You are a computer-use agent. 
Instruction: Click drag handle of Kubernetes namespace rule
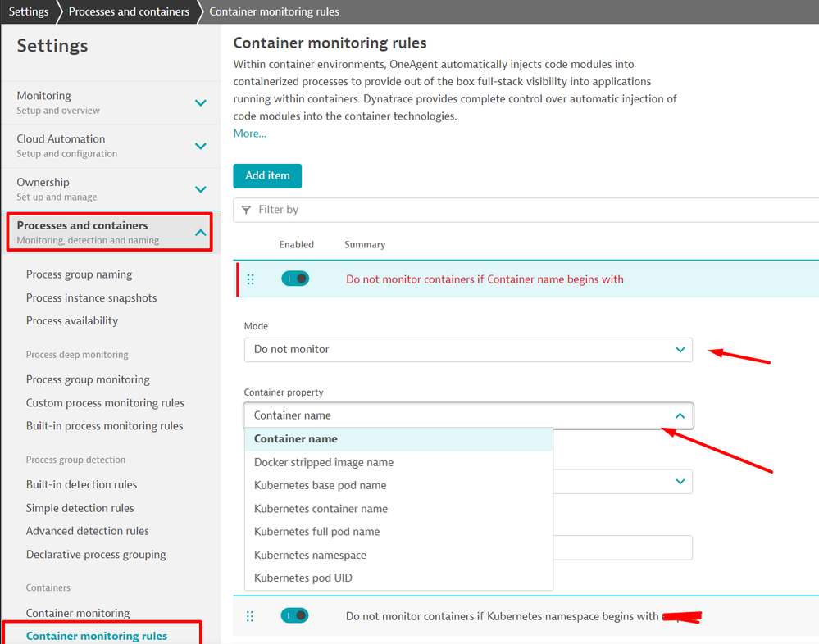[x=251, y=616]
